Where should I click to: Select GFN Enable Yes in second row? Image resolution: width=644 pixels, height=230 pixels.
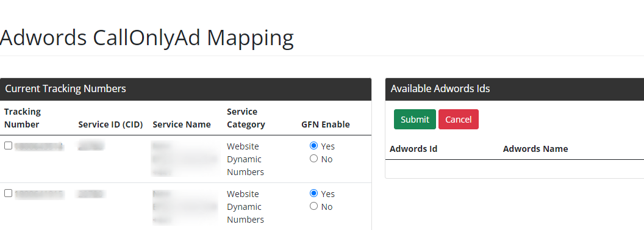pos(314,193)
